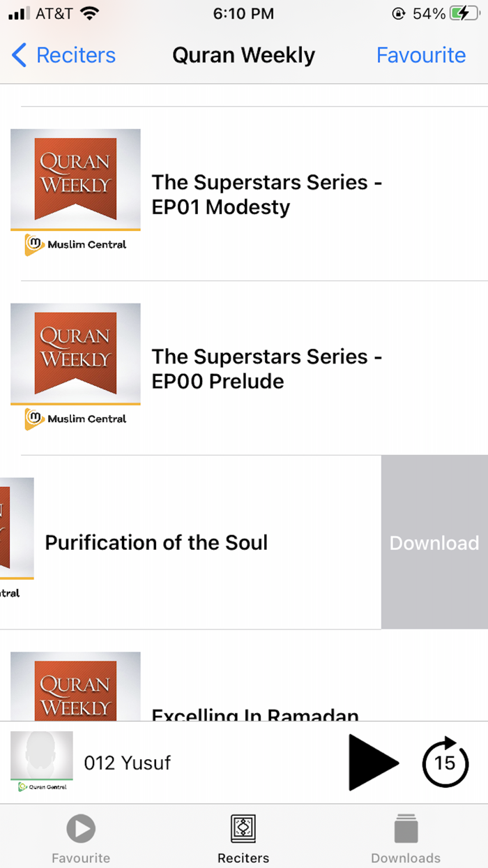Tap the 012 Yusuf track title
Screen dimensions: 488x868
pos(128,763)
